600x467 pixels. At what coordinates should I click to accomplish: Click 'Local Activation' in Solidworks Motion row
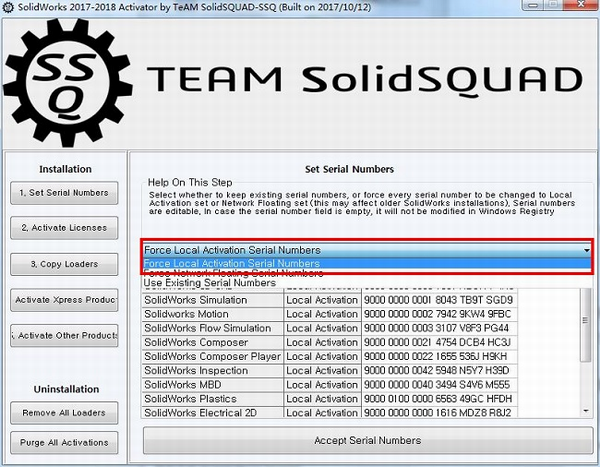coord(323,314)
